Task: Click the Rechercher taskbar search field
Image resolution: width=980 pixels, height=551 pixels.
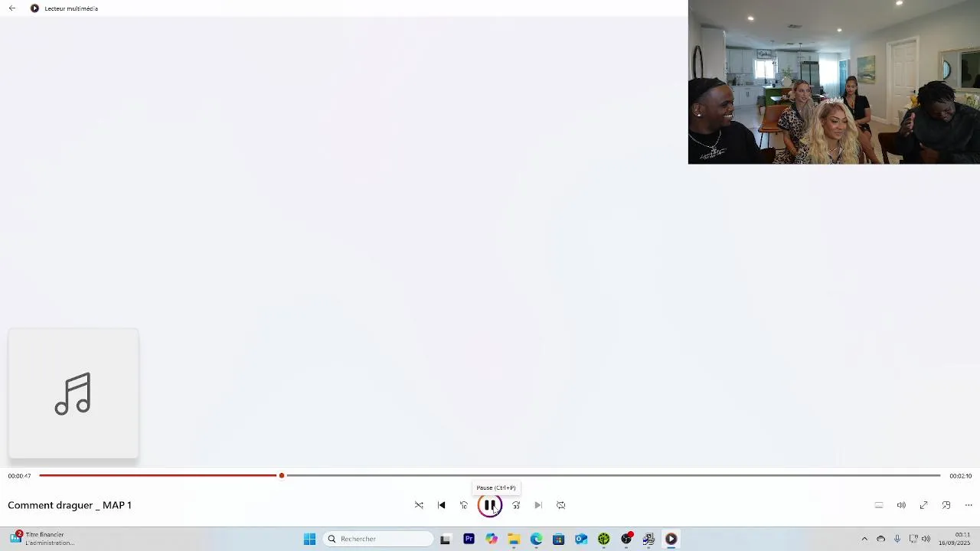Action: (x=379, y=539)
